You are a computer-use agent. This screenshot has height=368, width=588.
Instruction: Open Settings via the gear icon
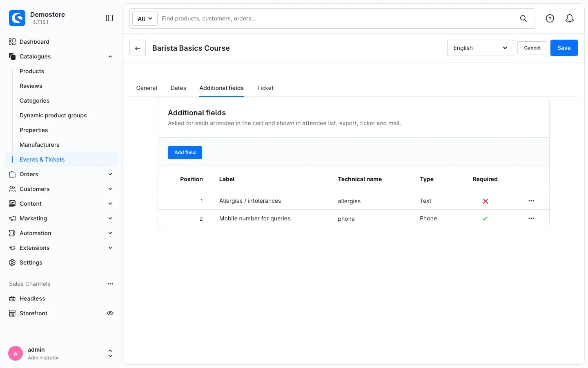[x=12, y=263]
